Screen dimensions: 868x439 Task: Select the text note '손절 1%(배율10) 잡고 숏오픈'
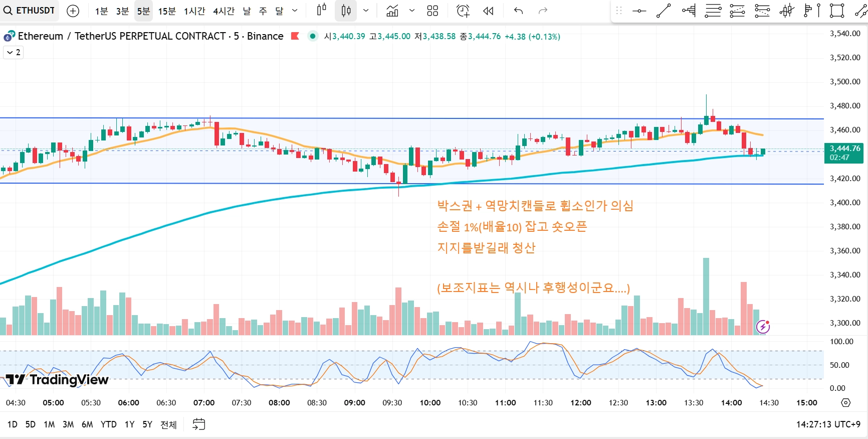click(x=512, y=227)
